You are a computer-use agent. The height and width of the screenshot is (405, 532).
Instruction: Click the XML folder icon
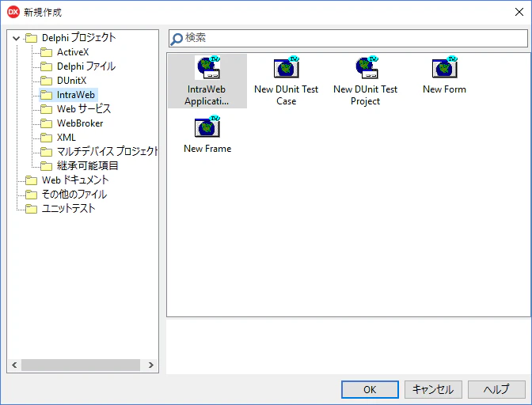(x=47, y=138)
